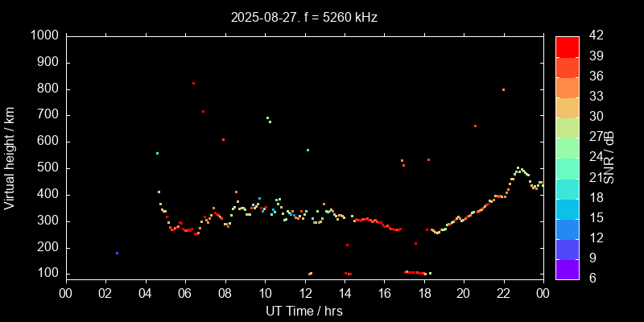Select the 06 hour tick label
The image size is (644, 322).
(x=184, y=292)
